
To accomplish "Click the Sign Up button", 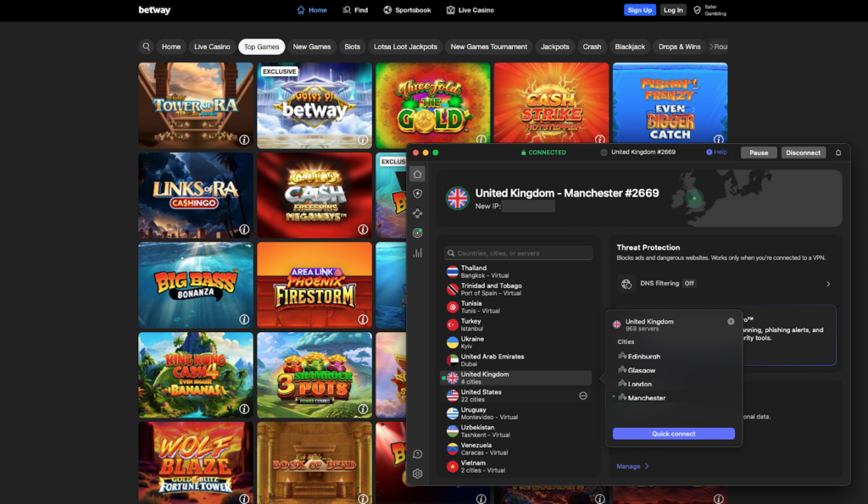I will (x=639, y=10).
